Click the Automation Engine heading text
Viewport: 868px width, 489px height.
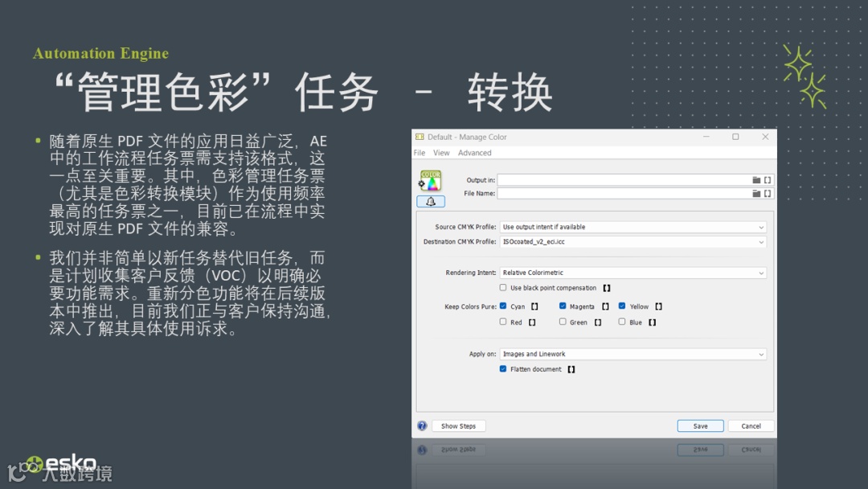click(100, 53)
